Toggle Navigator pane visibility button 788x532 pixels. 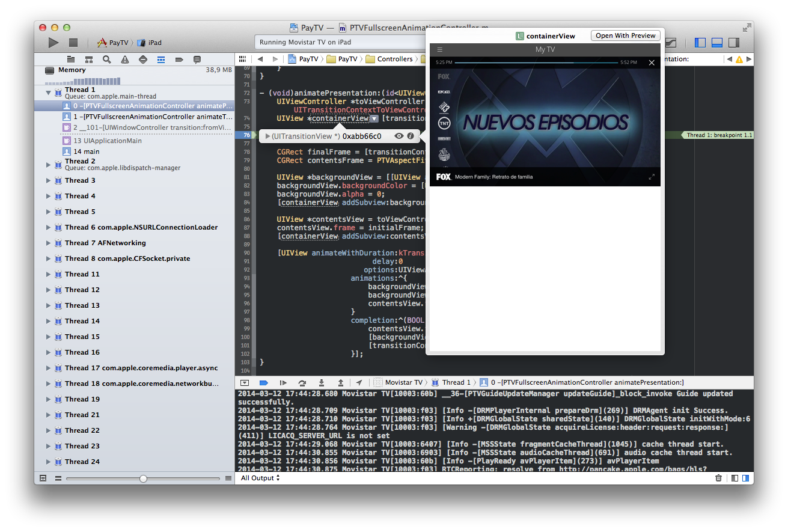coord(700,43)
